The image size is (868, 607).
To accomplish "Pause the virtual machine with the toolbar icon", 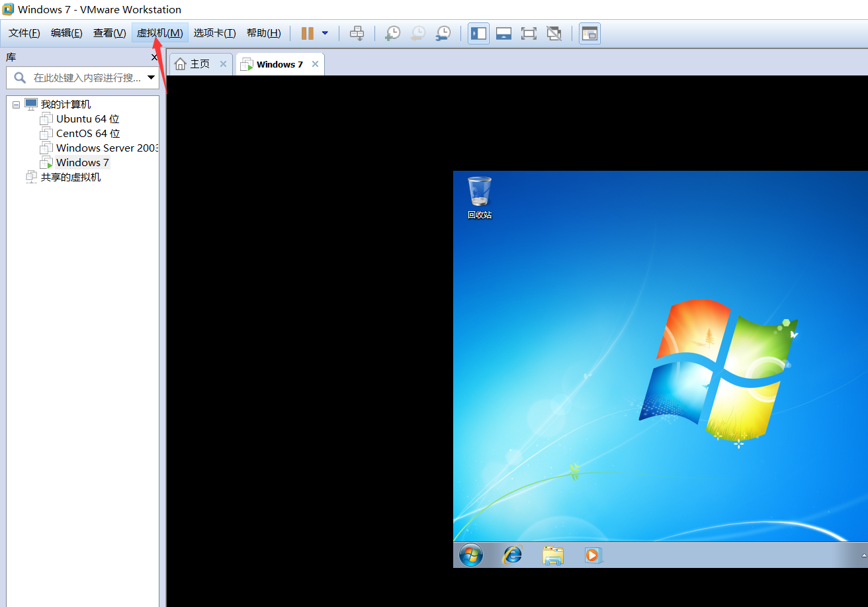I will 308,33.
